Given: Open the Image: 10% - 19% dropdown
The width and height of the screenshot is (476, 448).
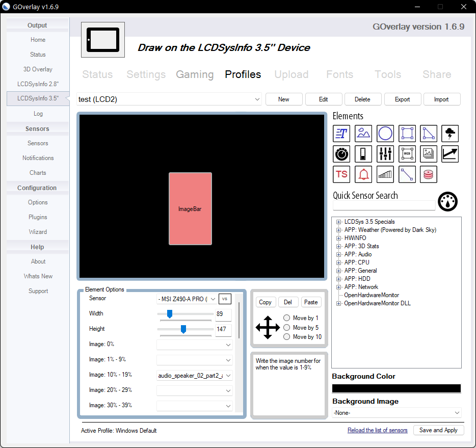Looking at the screenshot, I should 195,376.
